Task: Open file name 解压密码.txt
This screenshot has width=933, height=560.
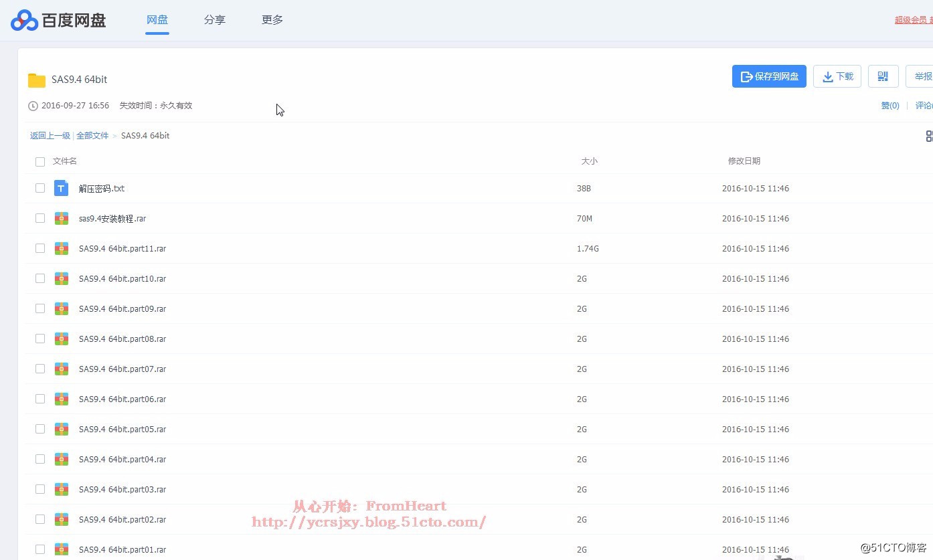Action: coord(102,189)
